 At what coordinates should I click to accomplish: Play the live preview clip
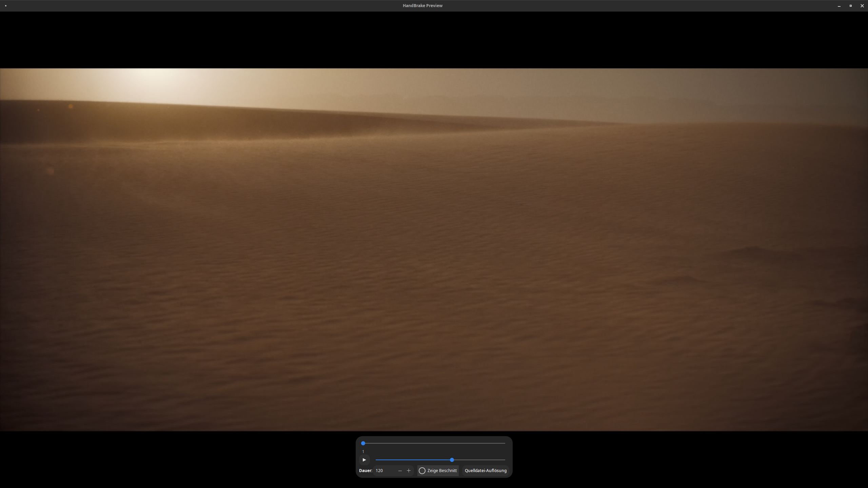click(364, 460)
